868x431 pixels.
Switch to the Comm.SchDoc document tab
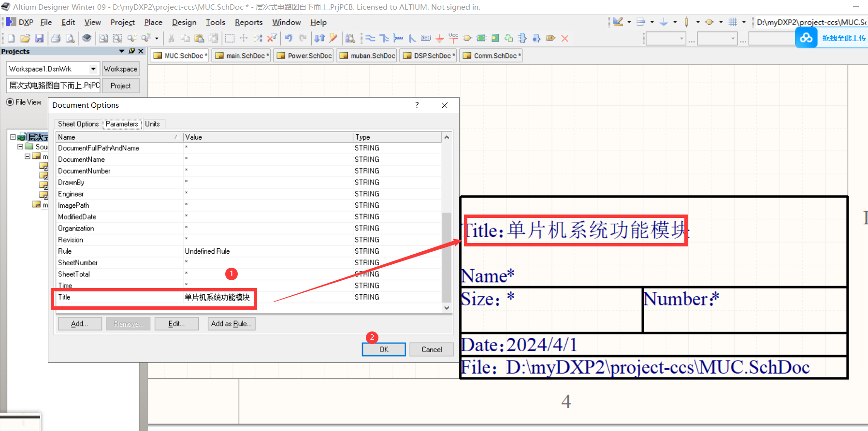(x=491, y=56)
